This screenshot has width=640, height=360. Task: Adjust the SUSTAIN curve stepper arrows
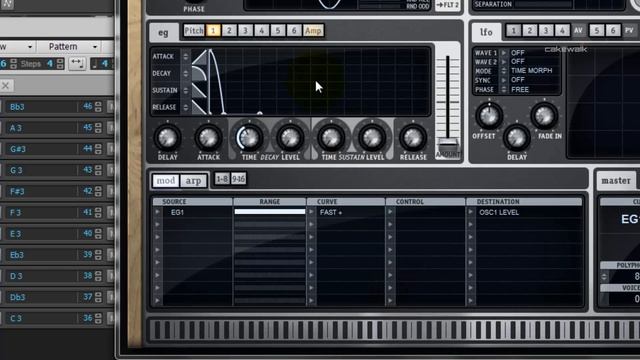click(x=185, y=91)
